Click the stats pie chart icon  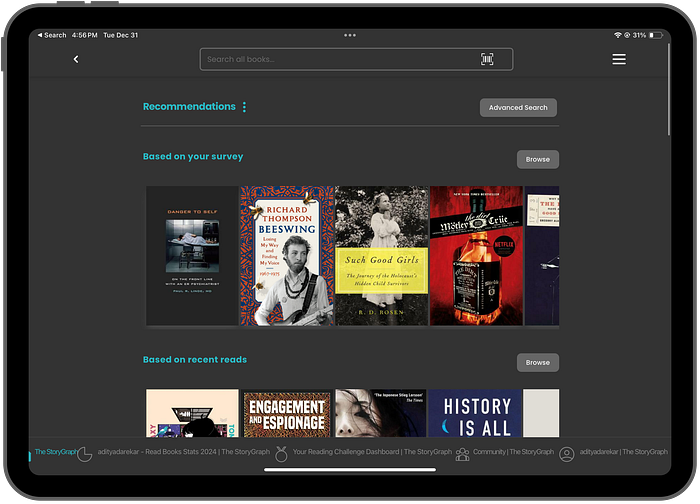point(84,454)
